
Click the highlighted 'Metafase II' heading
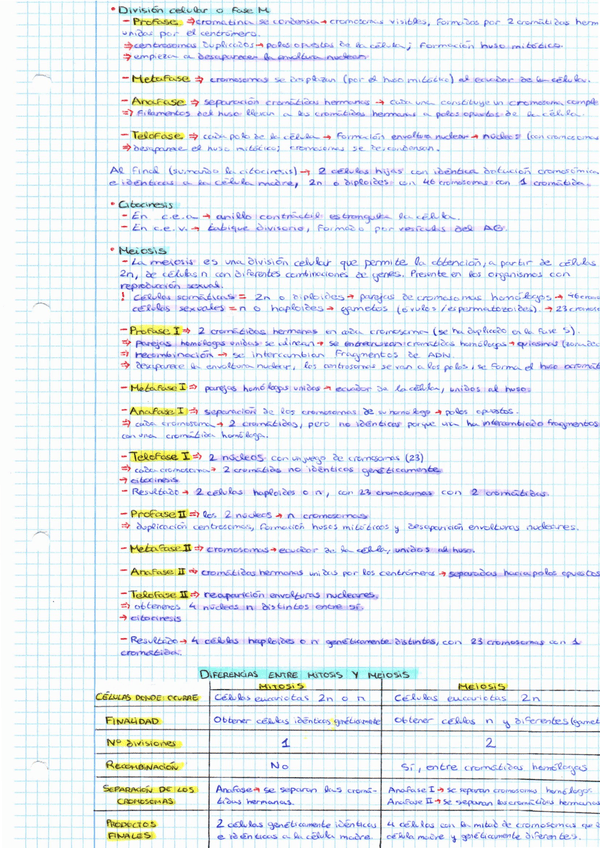(x=161, y=548)
